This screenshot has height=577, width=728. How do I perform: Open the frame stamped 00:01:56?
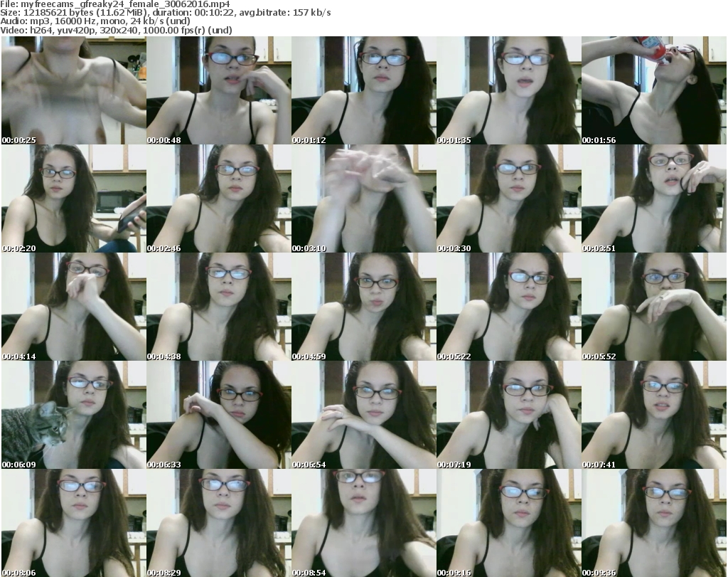(x=654, y=90)
